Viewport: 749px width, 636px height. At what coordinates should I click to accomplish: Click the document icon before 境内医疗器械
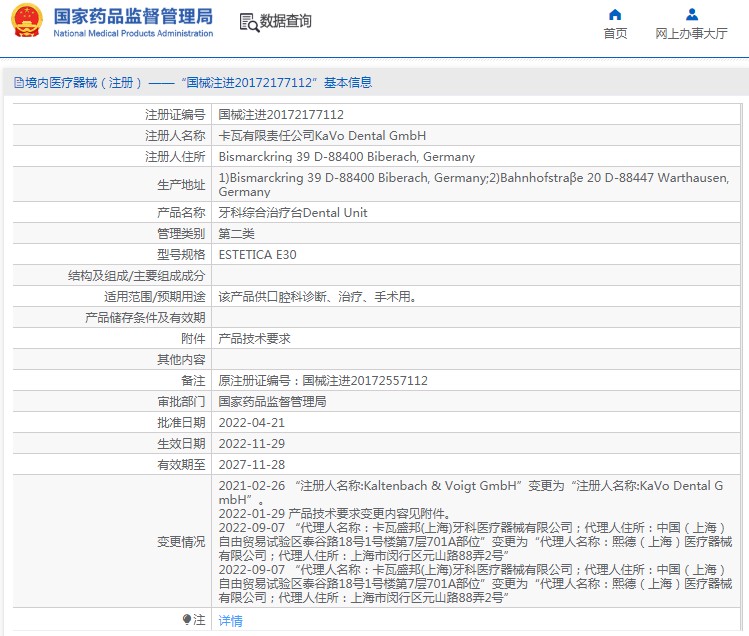[x=19, y=83]
